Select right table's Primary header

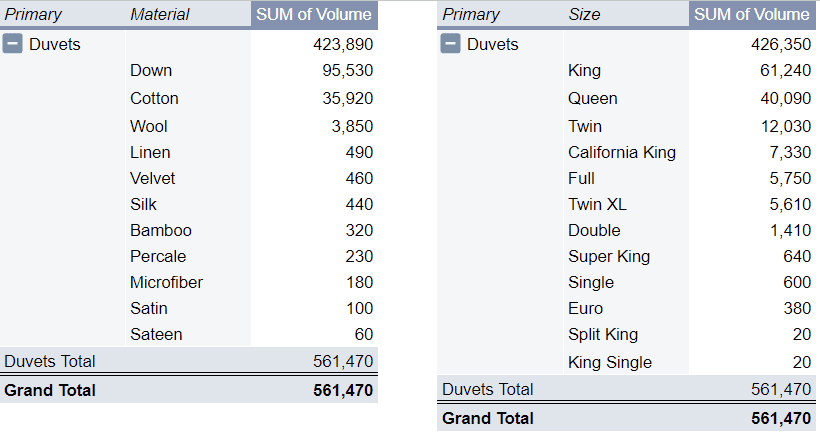click(471, 14)
